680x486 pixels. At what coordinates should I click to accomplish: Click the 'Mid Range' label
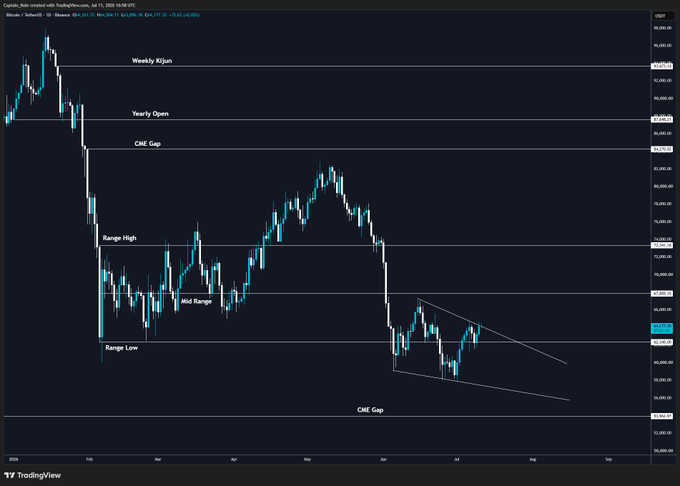pyautogui.click(x=196, y=301)
